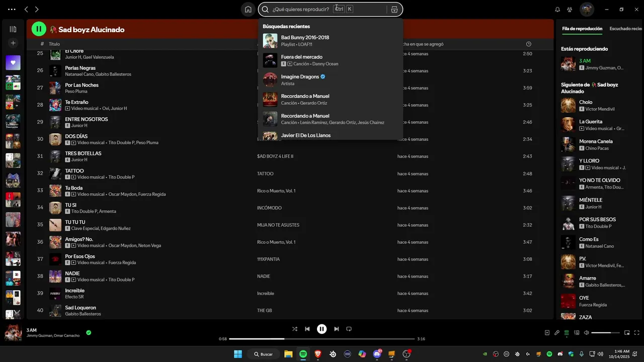The width and height of the screenshot is (644, 362).
Task: Mute with the speaker icon
Action: (x=586, y=332)
